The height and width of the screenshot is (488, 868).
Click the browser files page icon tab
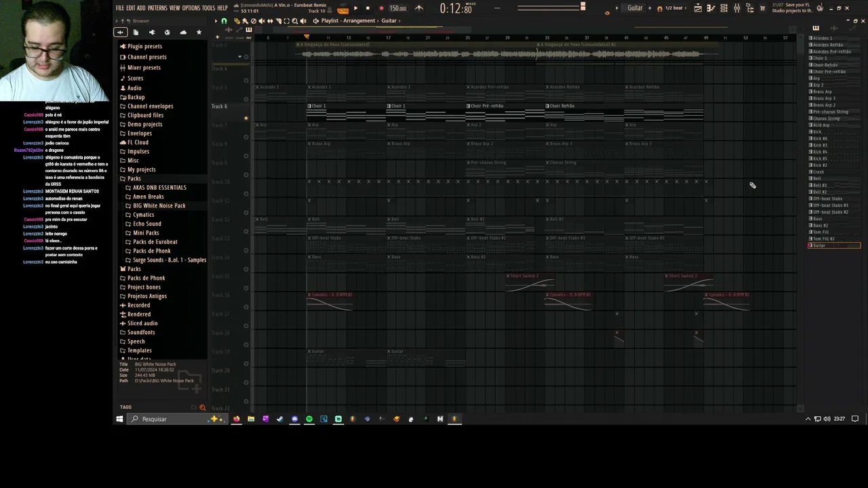(136, 33)
